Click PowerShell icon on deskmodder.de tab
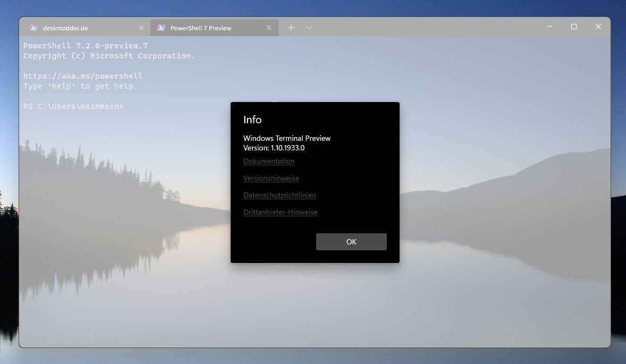The image size is (626, 364). tap(33, 28)
